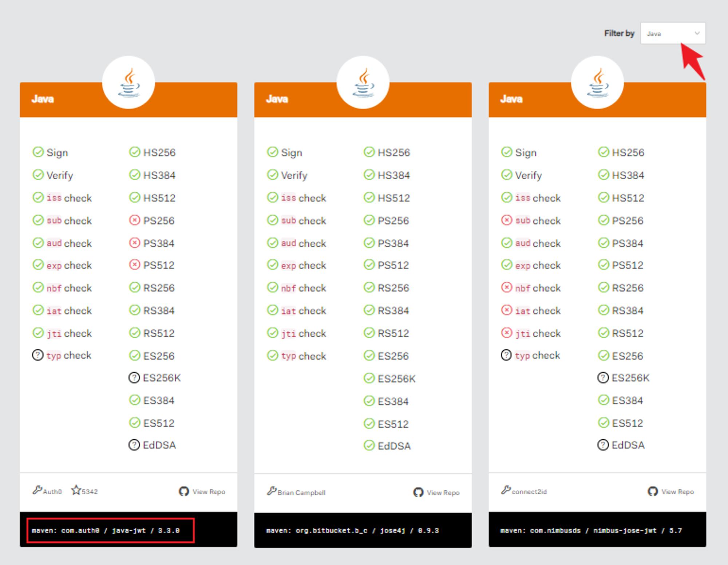Click the dropdown chevron in the filter box
This screenshot has height=565, width=728.
coord(697,34)
